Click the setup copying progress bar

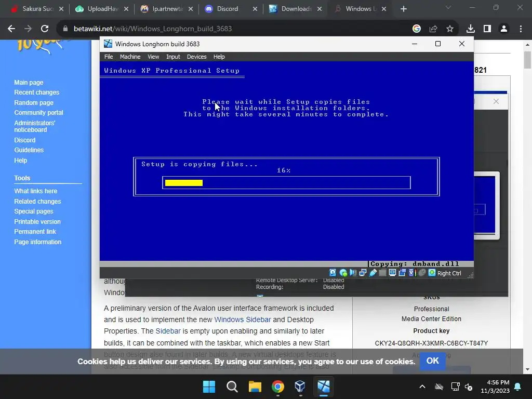[286, 182]
